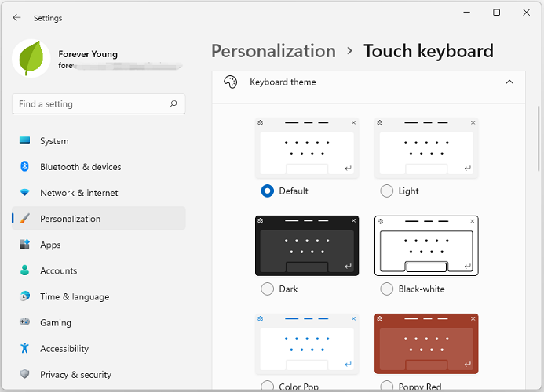The height and width of the screenshot is (392, 544).
Task: Open Bluetooth & devices settings
Action: (x=99, y=167)
